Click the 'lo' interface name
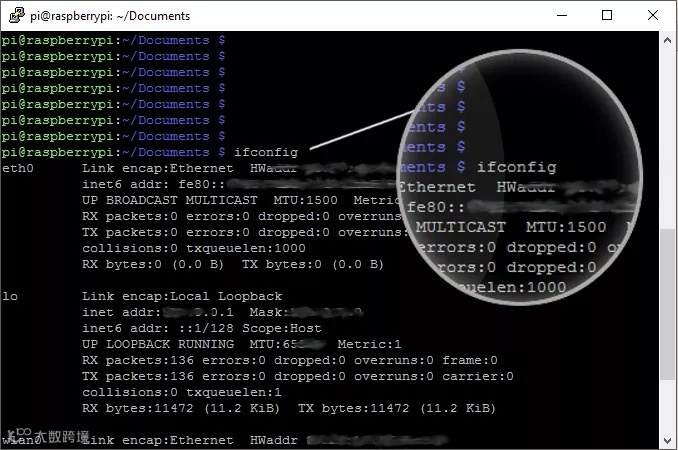 [x=10, y=296]
